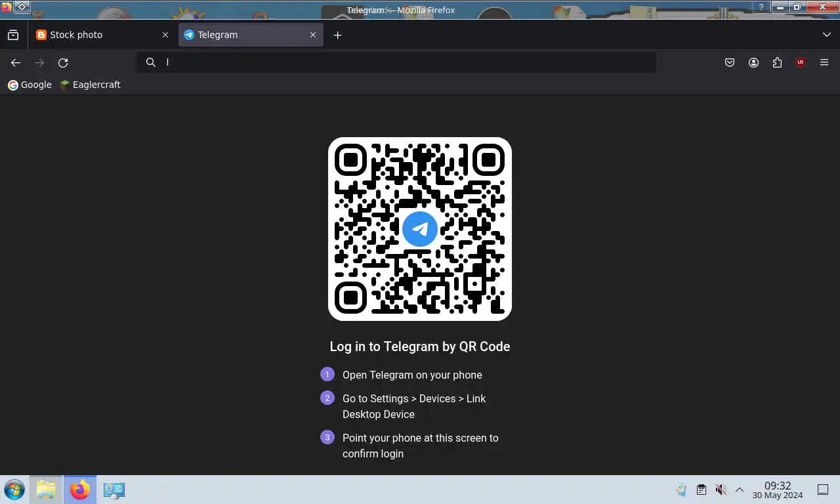The width and height of the screenshot is (840, 504).
Task: Open Firefox View tab overview icon
Action: pos(13,35)
